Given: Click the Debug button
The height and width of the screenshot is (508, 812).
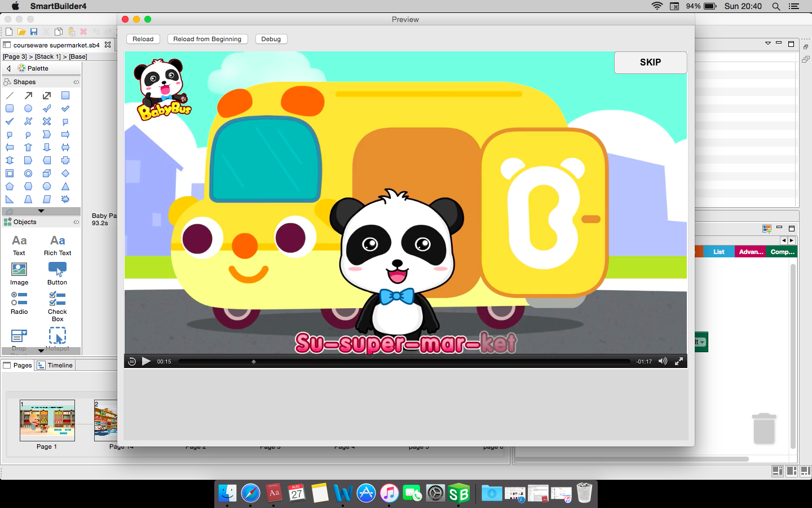Looking at the screenshot, I should click(271, 39).
